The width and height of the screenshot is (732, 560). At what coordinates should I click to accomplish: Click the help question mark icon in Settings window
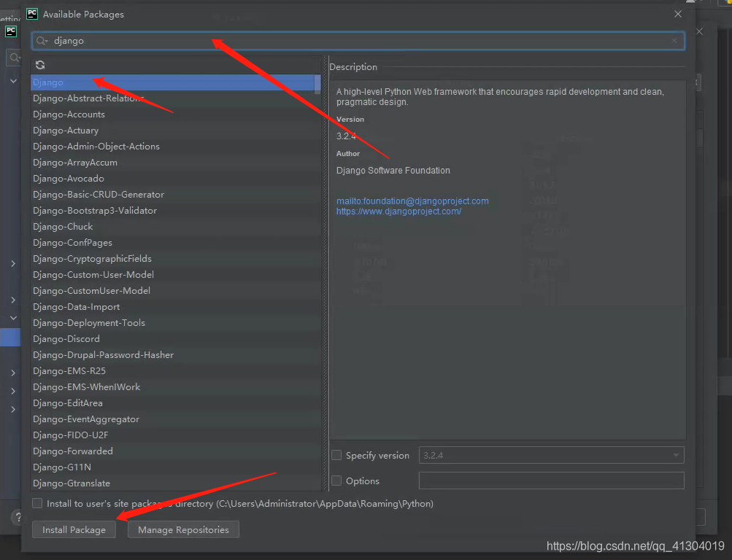click(18, 517)
